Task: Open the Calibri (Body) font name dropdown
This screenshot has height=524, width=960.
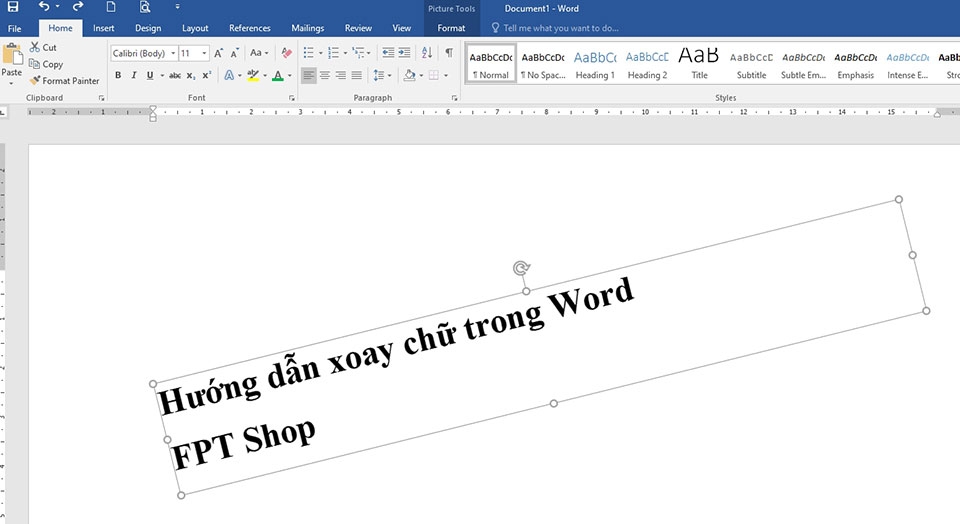Action: click(x=173, y=53)
